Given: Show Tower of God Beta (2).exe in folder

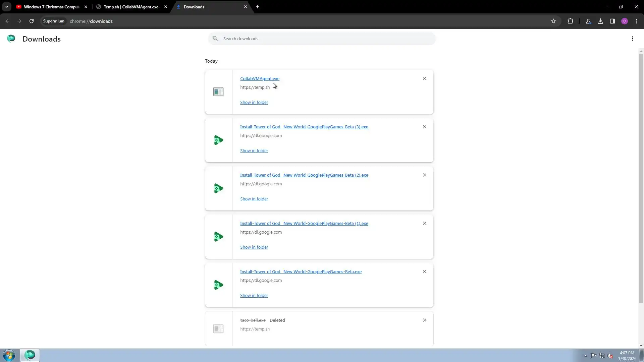Looking at the screenshot, I should point(254,199).
